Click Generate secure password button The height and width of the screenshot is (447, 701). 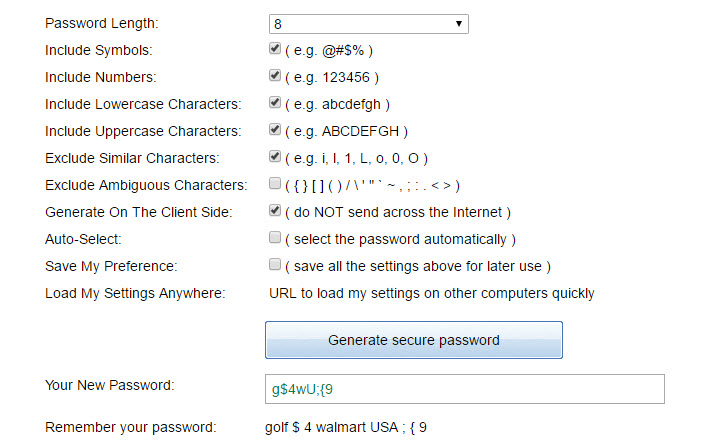[x=413, y=340]
